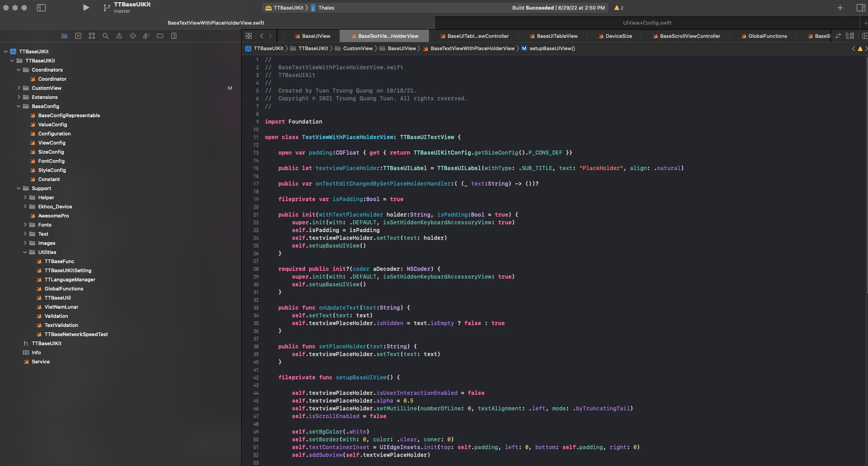Switch to the BaseUIView tab

coord(312,36)
